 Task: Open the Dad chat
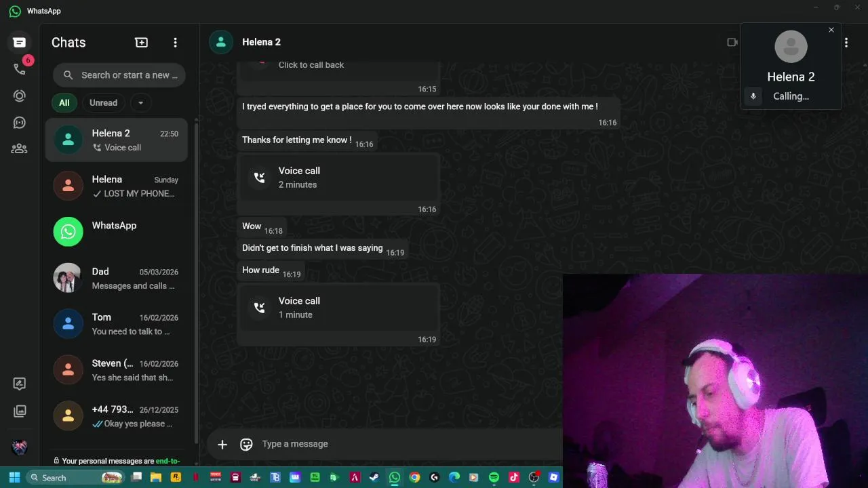coord(116,278)
